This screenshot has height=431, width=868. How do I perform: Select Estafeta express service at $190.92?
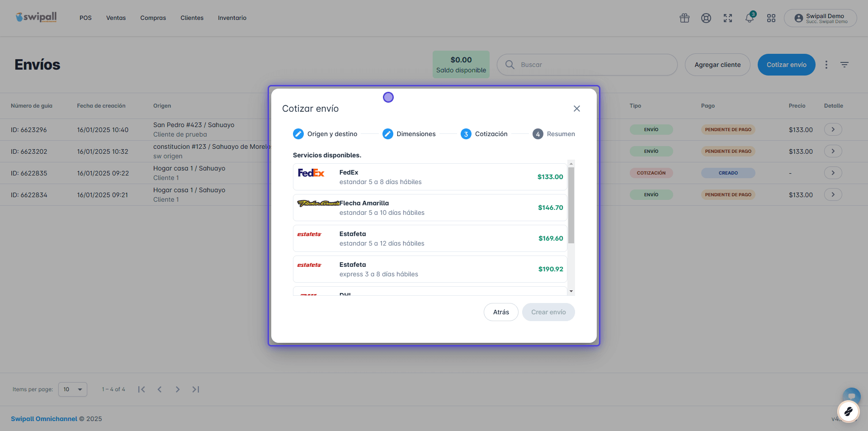pos(430,269)
